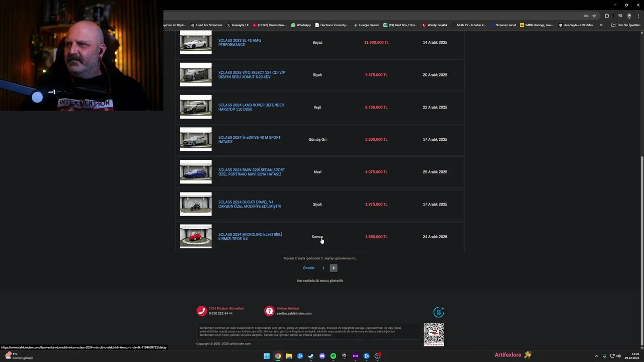Open the Streamer Panel bookmark

[x=503, y=25]
